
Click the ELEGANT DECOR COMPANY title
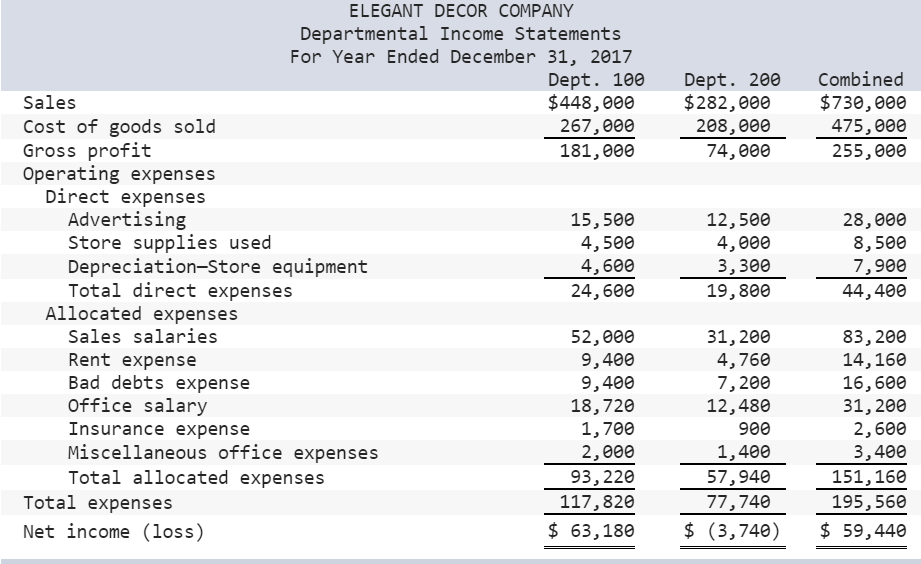tap(461, 11)
